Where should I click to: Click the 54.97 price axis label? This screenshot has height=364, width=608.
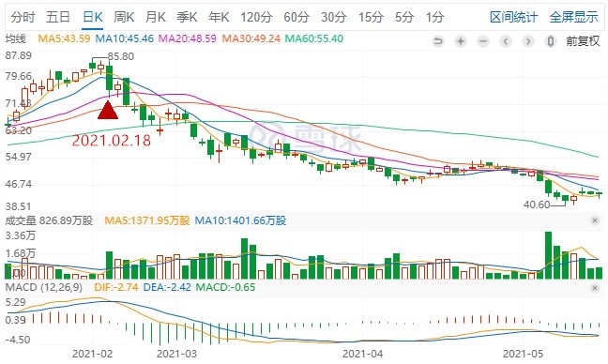18,157
